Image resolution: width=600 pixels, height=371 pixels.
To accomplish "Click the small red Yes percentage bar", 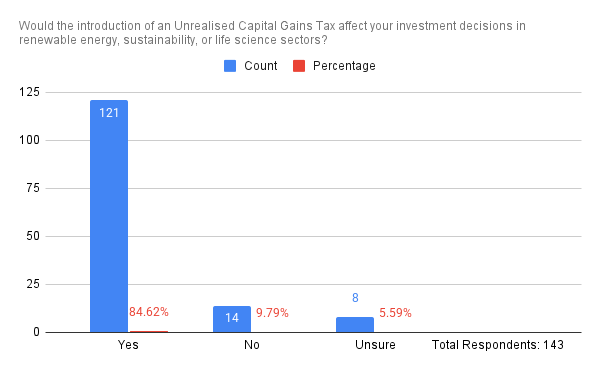I will coord(149,332).
